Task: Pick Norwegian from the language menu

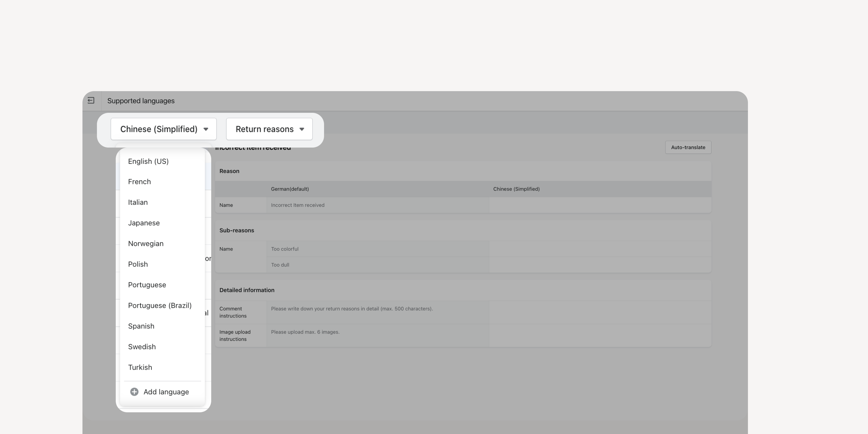Action: point(162,244)
